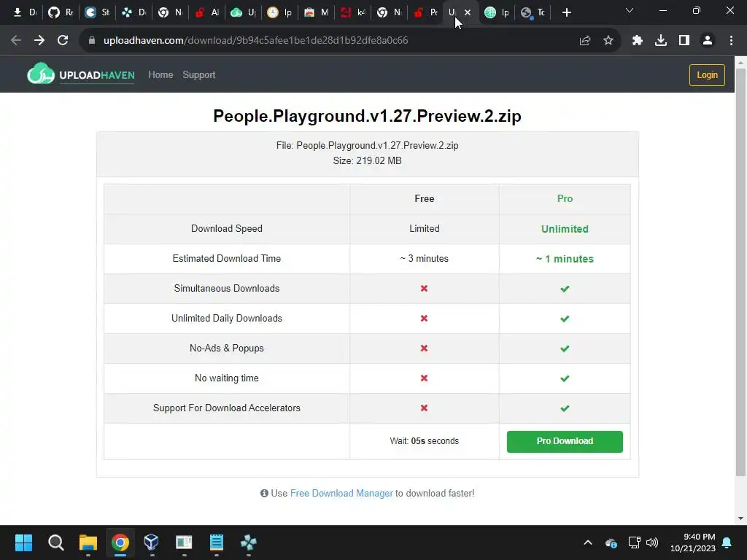Click the Free column header
The image size is (747, 560).
(x=424, y=198)
